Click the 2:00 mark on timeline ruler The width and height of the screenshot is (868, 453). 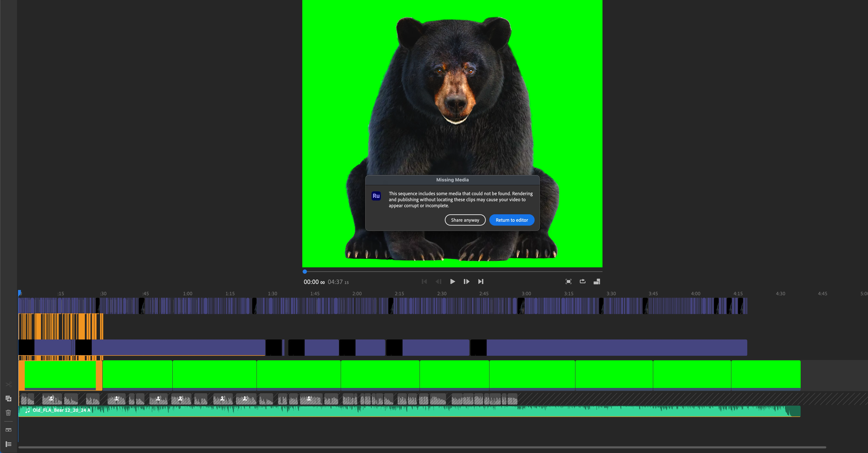[x=357, y=294]
